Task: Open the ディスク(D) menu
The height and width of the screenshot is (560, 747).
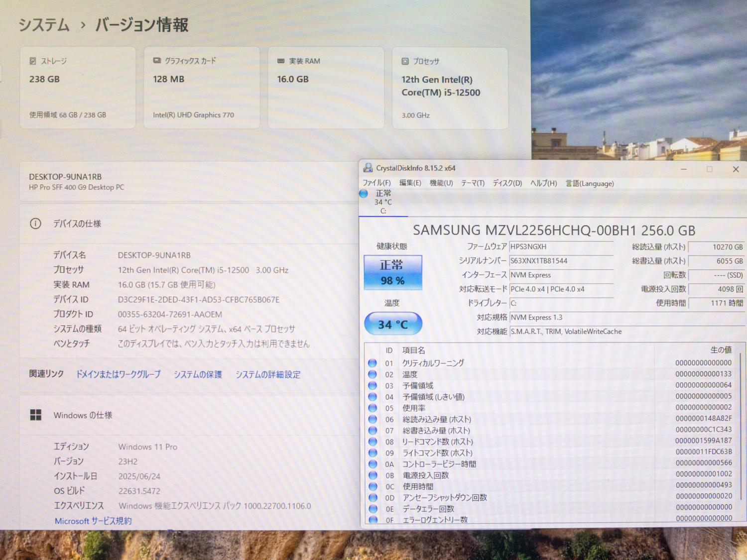Action: pyautogui.click(x=507, y=183)
